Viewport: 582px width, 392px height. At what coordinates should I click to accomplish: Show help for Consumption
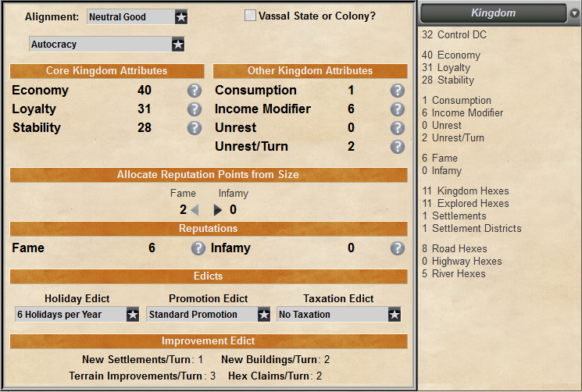coord(398,91)
